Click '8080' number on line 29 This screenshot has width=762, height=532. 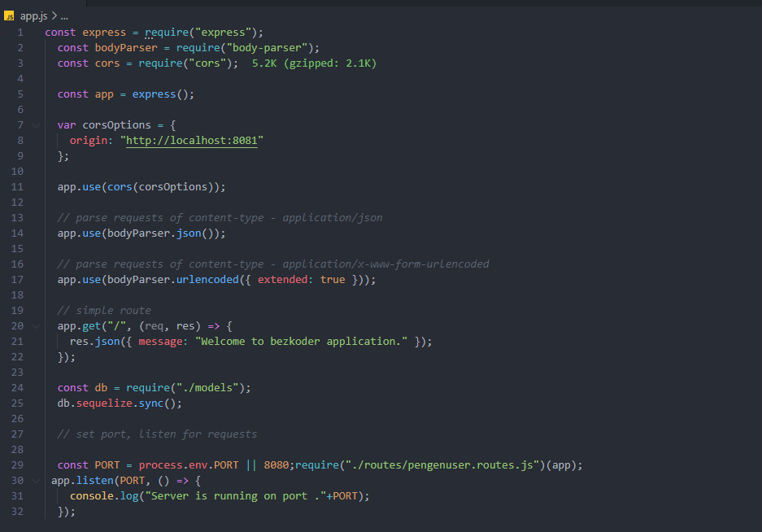tap(276, 465)
